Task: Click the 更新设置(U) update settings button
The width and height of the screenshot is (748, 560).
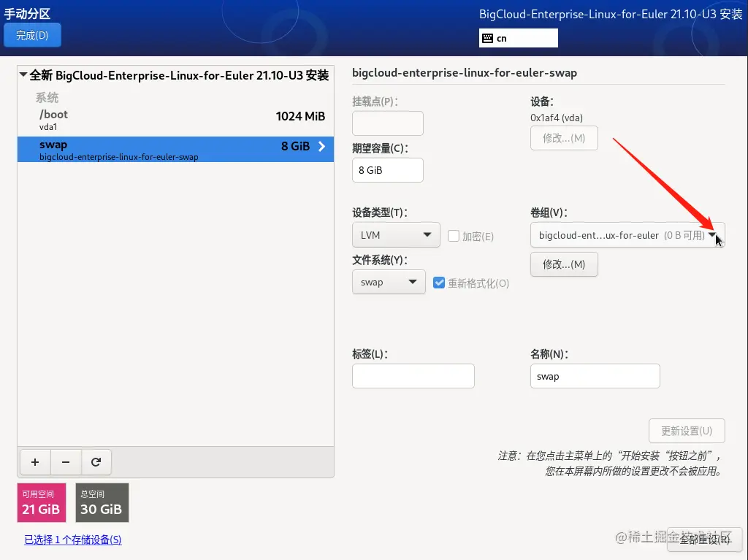Action: click(687, 431)
